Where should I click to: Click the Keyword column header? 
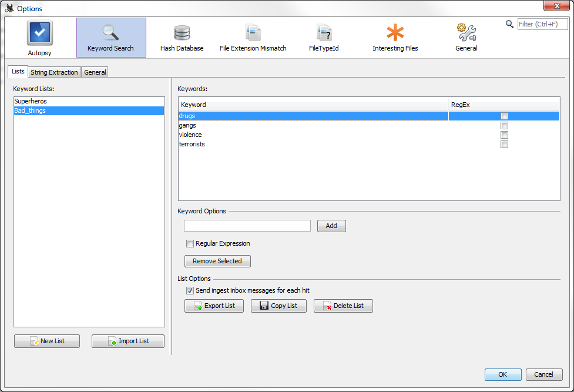coord(313,105)
